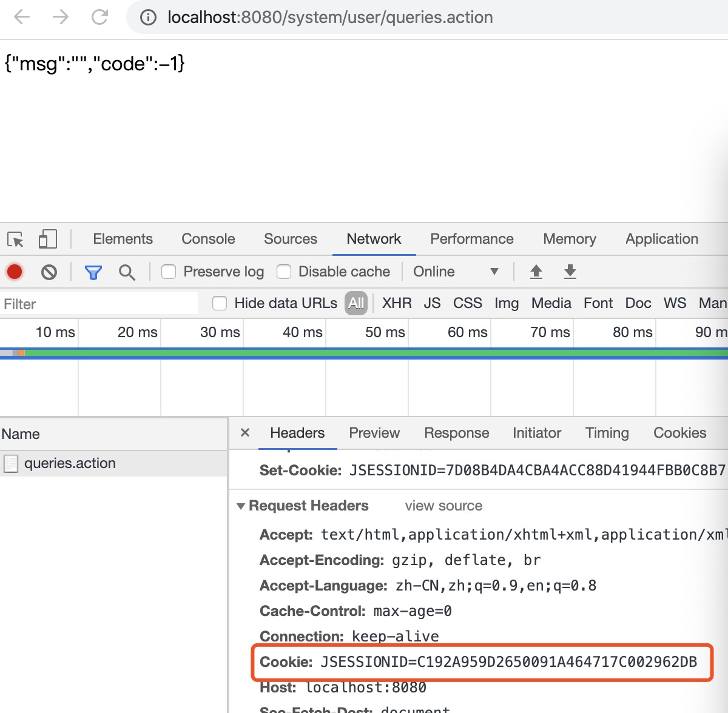The height and width of the screenshot is (713, 728).
Task: Open the Online throttling dropdown
Action: point(456,272)
